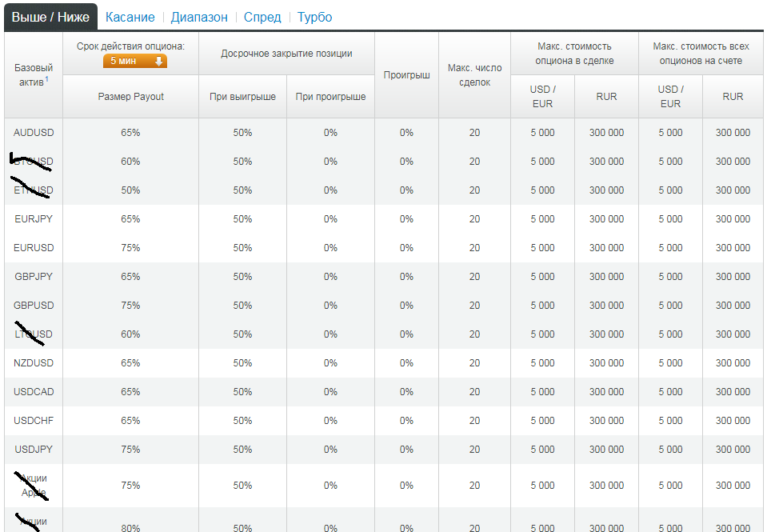
Task: Switch to the Турбо tab
Action: (x=314, y=18)
